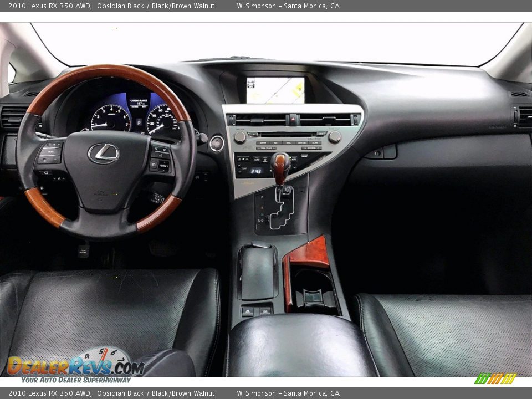The height and width of the screenshot is (399, 532).
Task: Select the AM/FM radio button
Action: point(263,143)
